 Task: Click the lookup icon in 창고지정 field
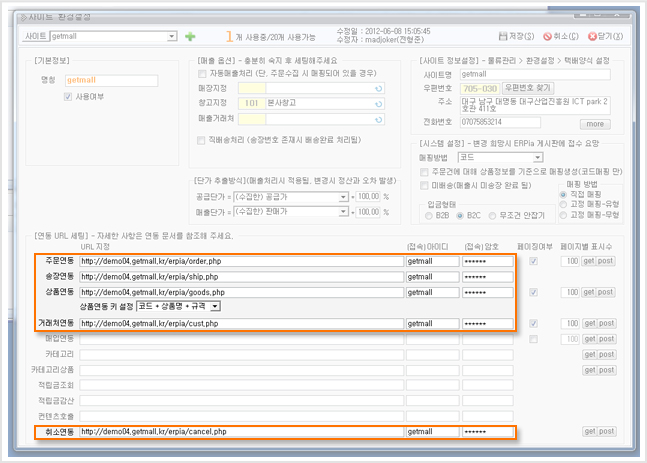[x=378, y=103]
